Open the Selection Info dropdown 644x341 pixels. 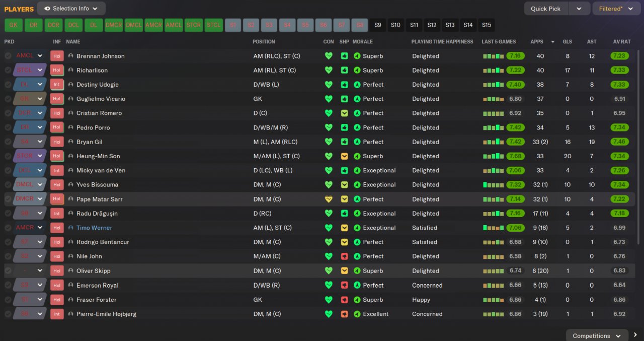tap(71, 9)
